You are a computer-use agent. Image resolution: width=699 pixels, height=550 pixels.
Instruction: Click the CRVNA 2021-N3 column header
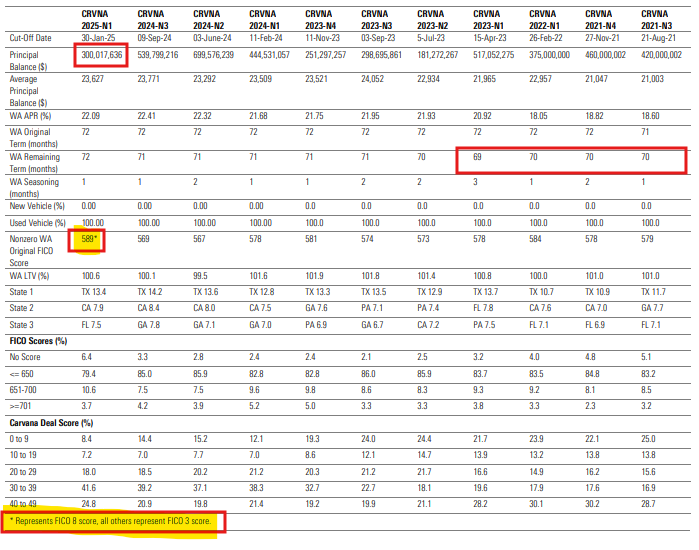click(x=656, y=20)
